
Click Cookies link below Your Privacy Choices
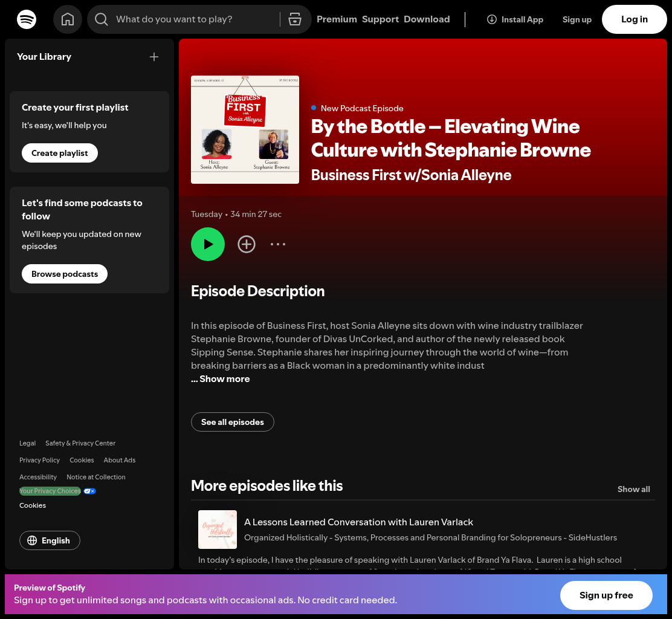pos(33,505)
